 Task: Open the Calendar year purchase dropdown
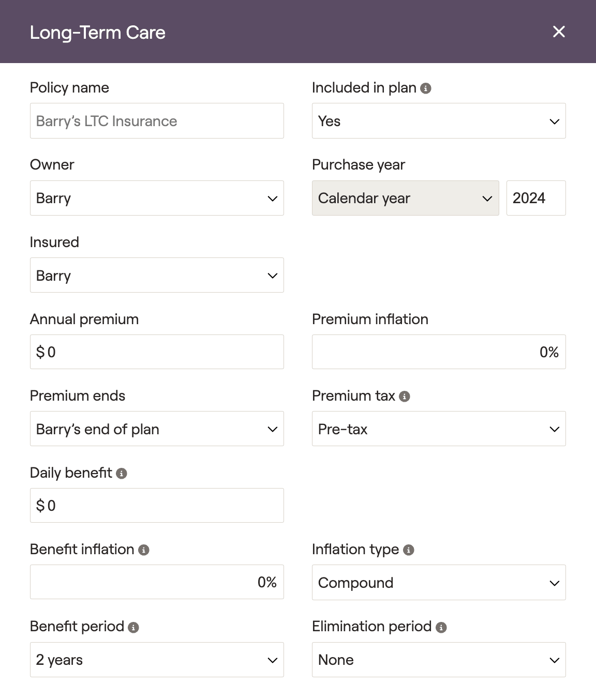(406, 198)
